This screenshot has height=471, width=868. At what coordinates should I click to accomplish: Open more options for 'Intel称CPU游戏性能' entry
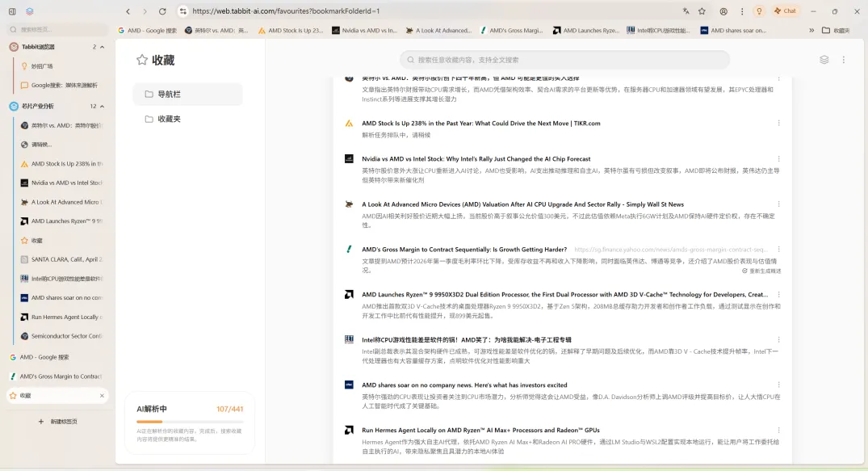(779, 339)
